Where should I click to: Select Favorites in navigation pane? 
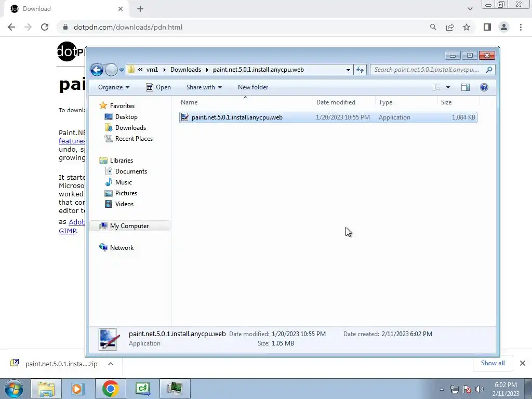pyautogui.click(x=122, y=106)
